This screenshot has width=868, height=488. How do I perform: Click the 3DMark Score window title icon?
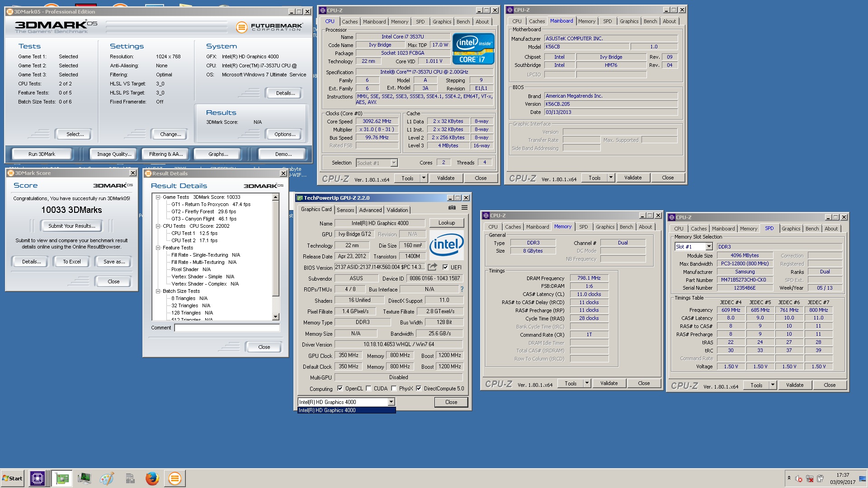[11, 173]
